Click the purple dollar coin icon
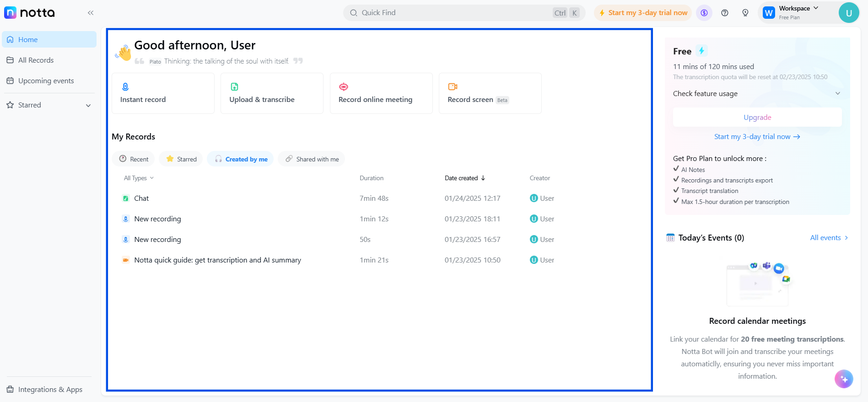Viewport: 868px width, 402px height. [x=704, y=13]
